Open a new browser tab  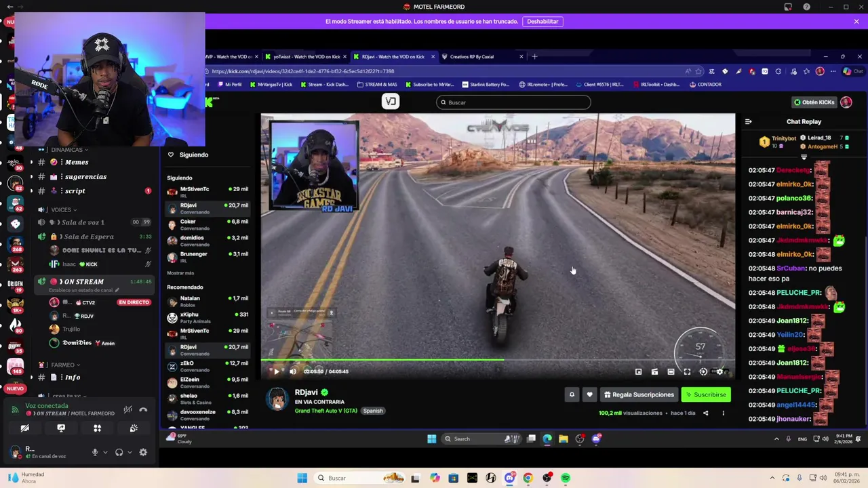pos(534,57)
